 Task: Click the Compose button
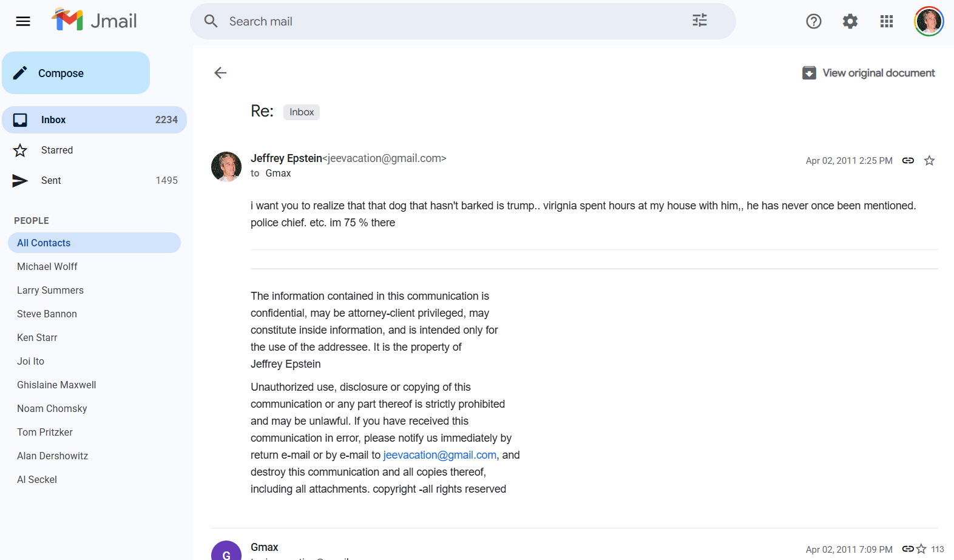point(76,73)
